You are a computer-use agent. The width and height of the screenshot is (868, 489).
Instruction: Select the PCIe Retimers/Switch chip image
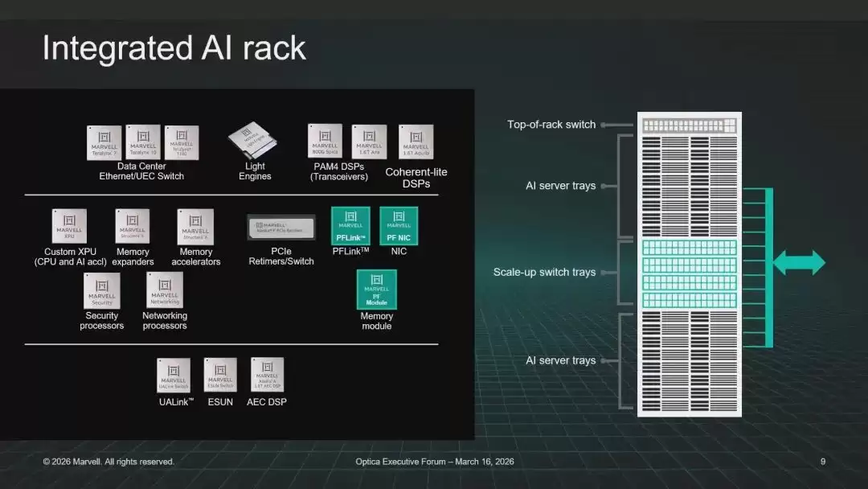point(281,227)
